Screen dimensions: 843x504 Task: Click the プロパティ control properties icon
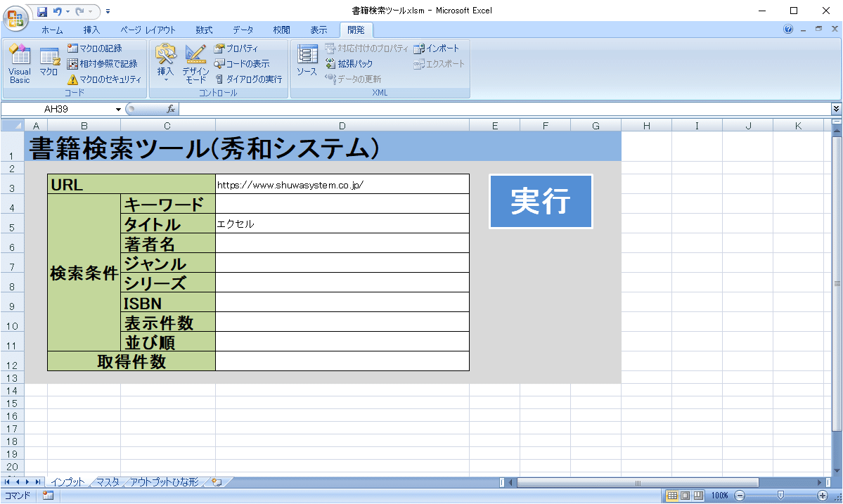click(237, 49)
